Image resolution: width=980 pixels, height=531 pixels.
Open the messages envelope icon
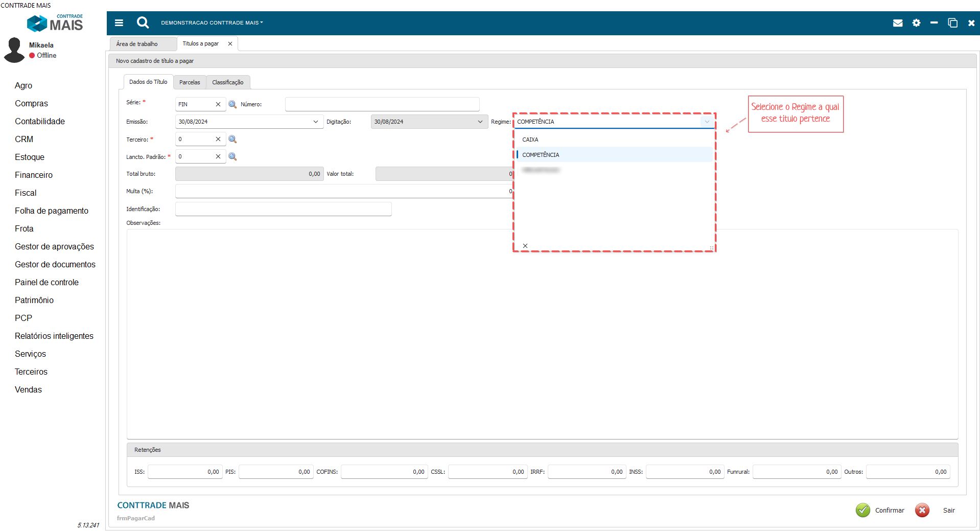click(897, 23)
